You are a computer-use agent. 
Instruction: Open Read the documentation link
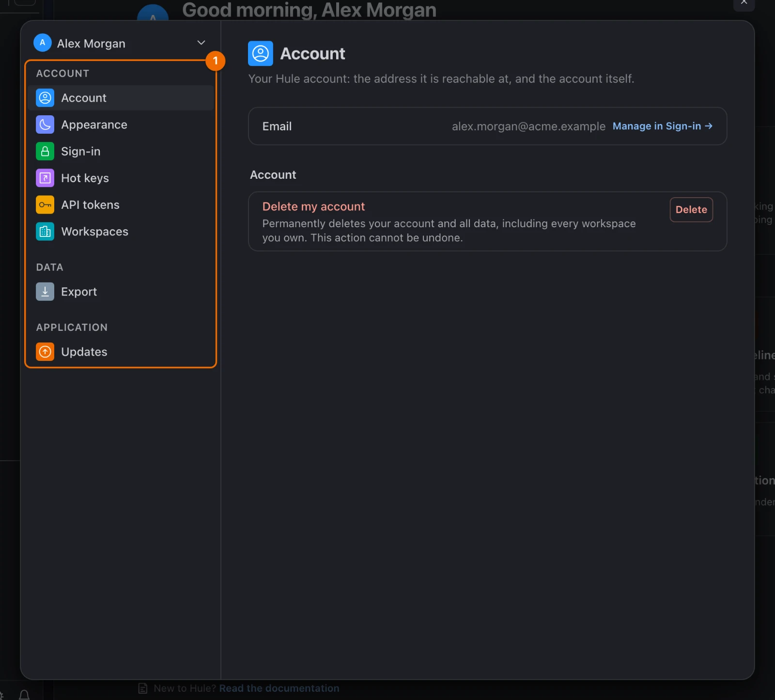click(x=279, y=688)
